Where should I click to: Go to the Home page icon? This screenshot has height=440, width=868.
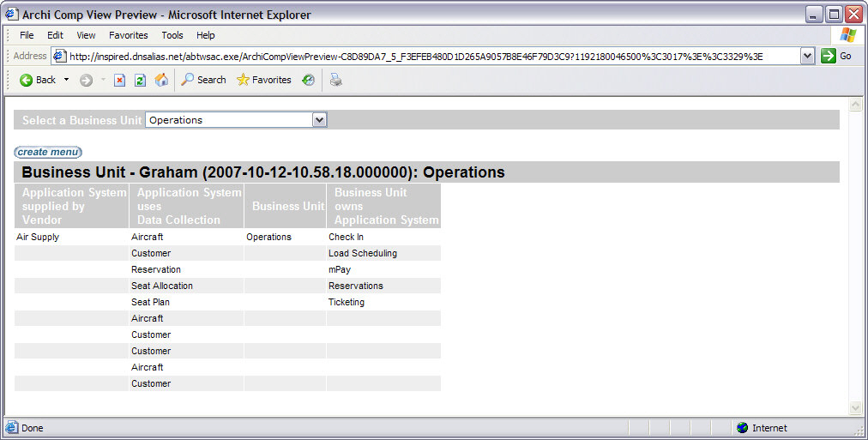click(x=161, y=80)
